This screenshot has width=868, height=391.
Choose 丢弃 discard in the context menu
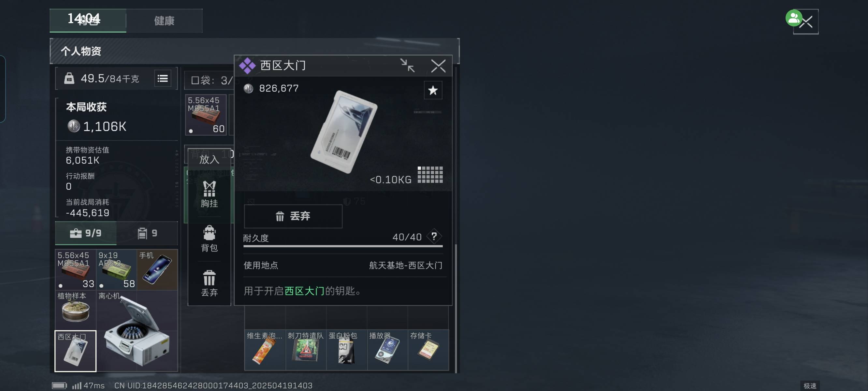tap(209, 283)
